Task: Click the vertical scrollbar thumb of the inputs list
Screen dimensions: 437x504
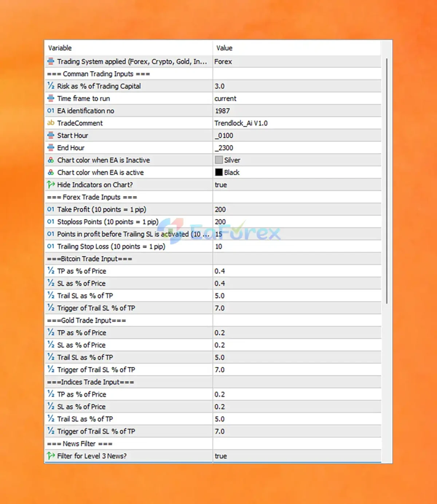Action: click(x=386, y=180)
